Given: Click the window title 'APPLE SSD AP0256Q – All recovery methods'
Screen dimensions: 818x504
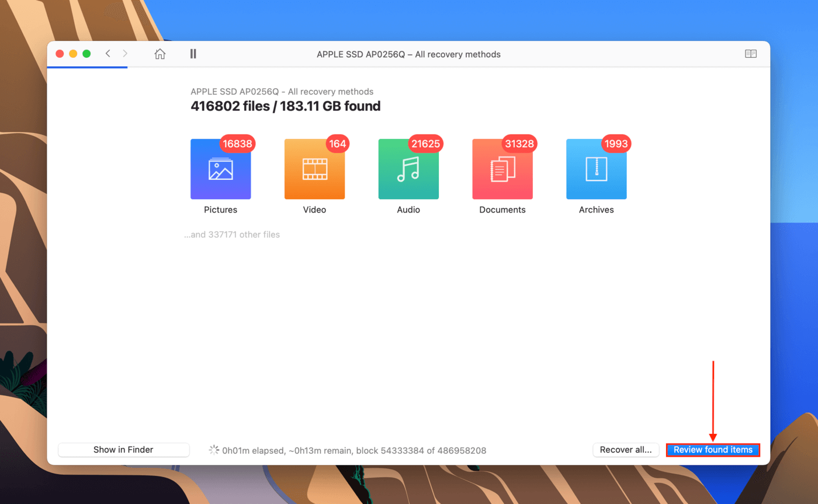Looking at the screenshot, I should 408,54.
